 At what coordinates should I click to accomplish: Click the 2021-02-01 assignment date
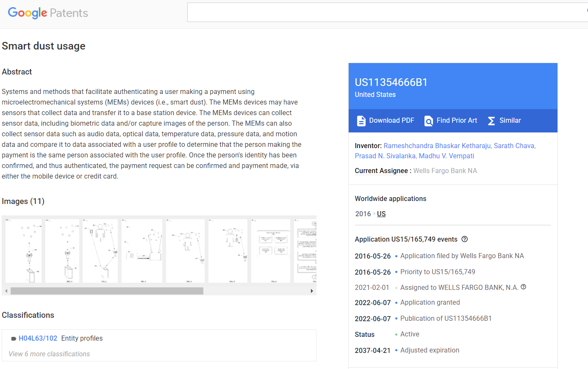pyautogui.click(x=372, y=287)
